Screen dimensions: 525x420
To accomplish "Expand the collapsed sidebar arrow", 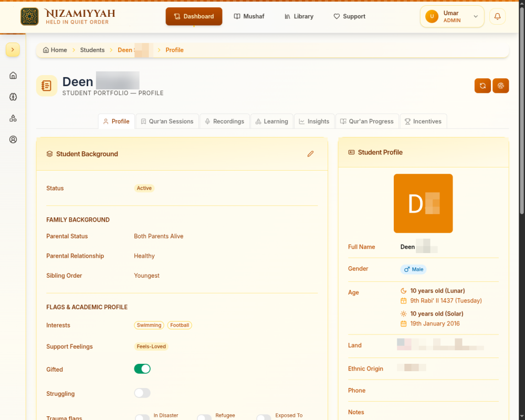I will (x=13, y=50).
